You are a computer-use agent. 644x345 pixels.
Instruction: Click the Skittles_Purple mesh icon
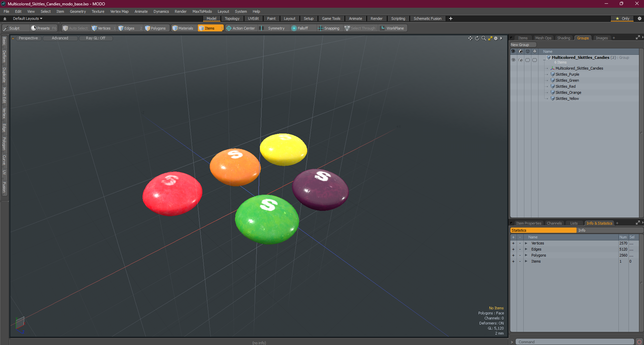(553, 74)
